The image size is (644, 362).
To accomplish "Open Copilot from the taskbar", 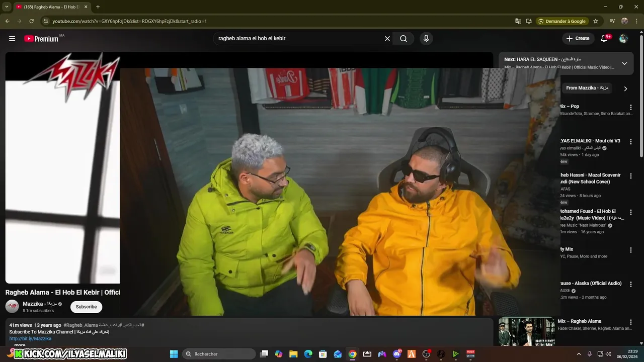I will [279, 354].
